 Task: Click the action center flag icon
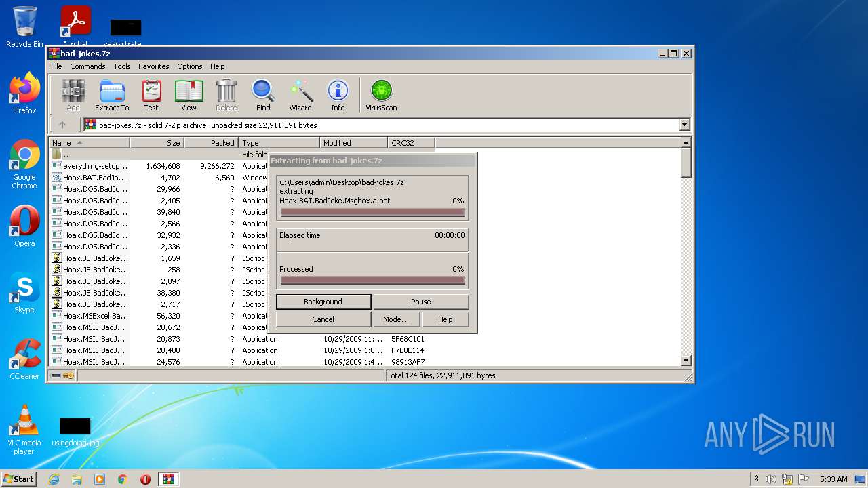805,479
